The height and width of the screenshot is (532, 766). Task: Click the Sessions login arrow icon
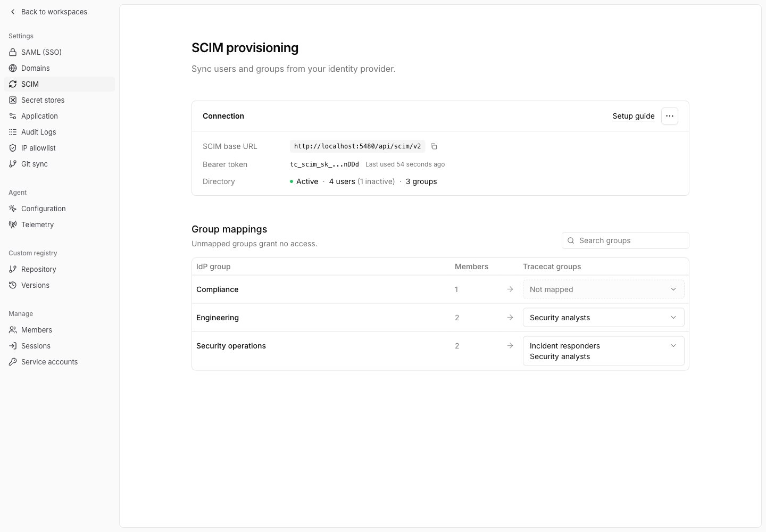click(x=13, y=346)
